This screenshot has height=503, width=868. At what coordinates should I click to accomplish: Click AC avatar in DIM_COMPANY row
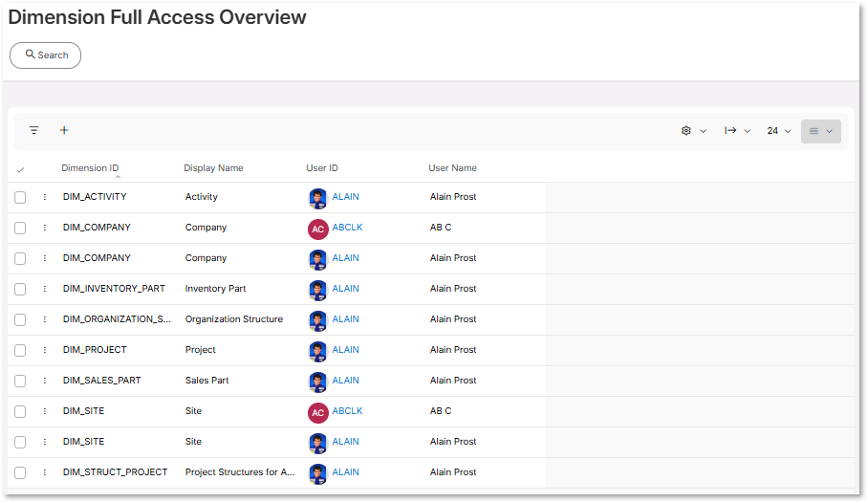pos(317,229)
